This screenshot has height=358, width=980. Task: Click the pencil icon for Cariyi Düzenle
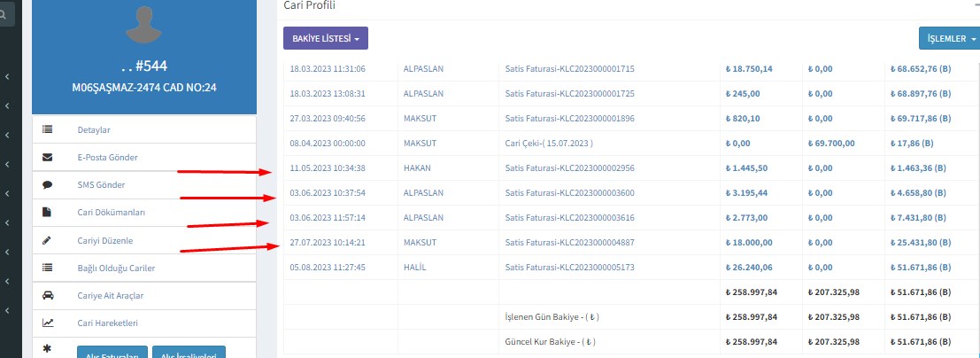(47, 240)
